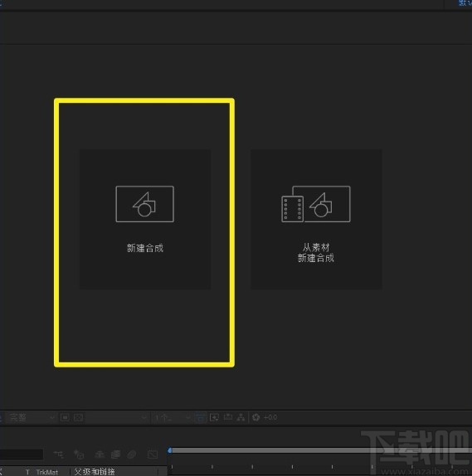
Task: Click the fast previews icon
Action: [x=214, y=418]
